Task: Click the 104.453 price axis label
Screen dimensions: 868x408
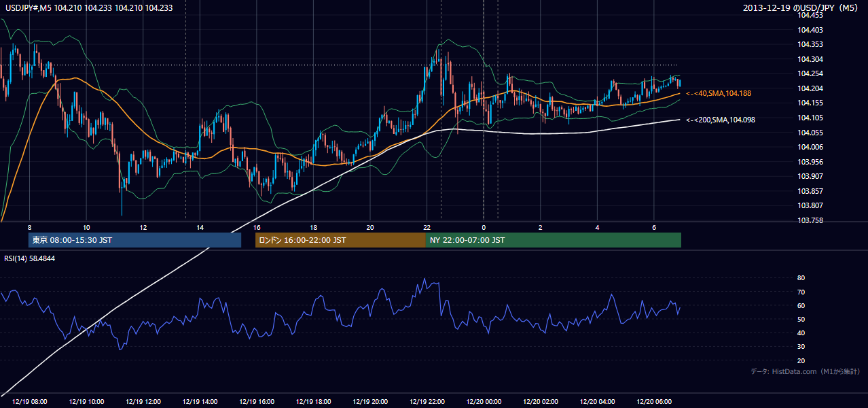Action: [811, 15]
